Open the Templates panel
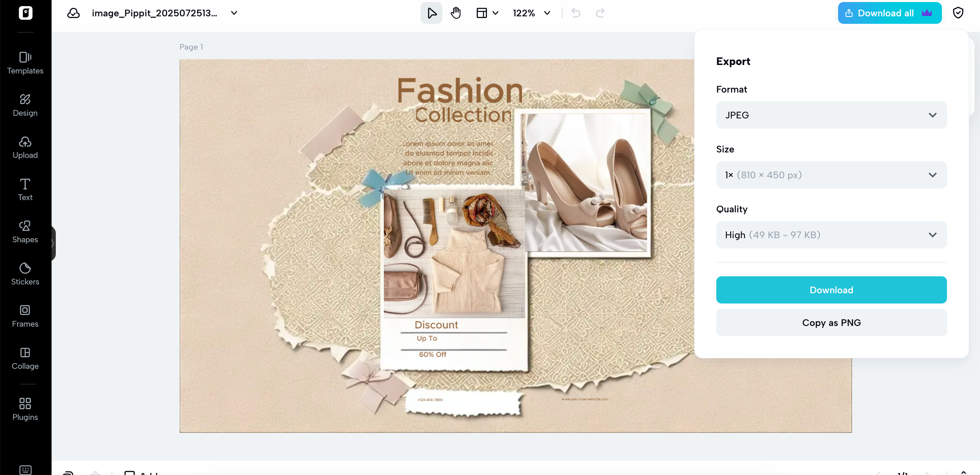 [25, 63]
